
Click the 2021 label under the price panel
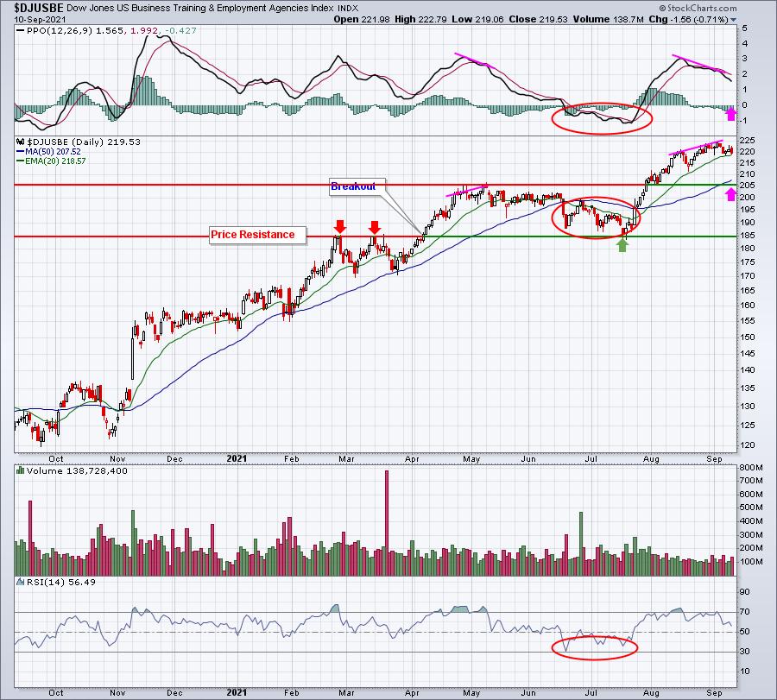pos(237,458)
